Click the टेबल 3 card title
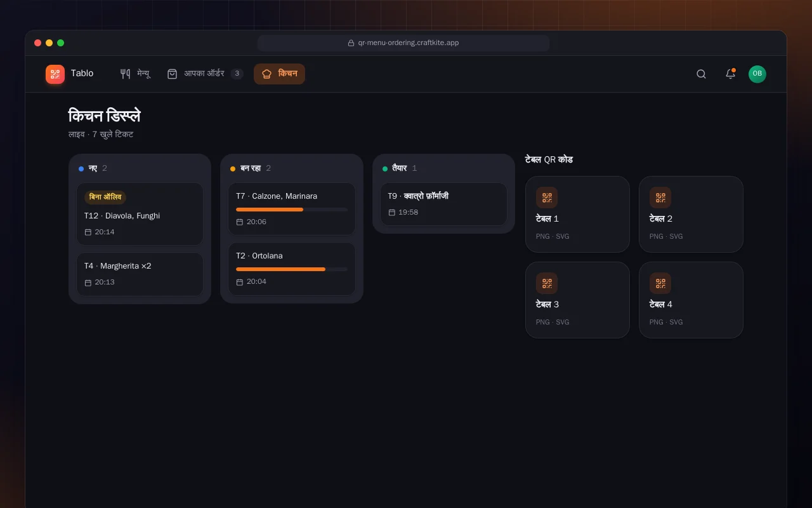The width and height of the screenshot is (812, 508). (x=547, y=304)
